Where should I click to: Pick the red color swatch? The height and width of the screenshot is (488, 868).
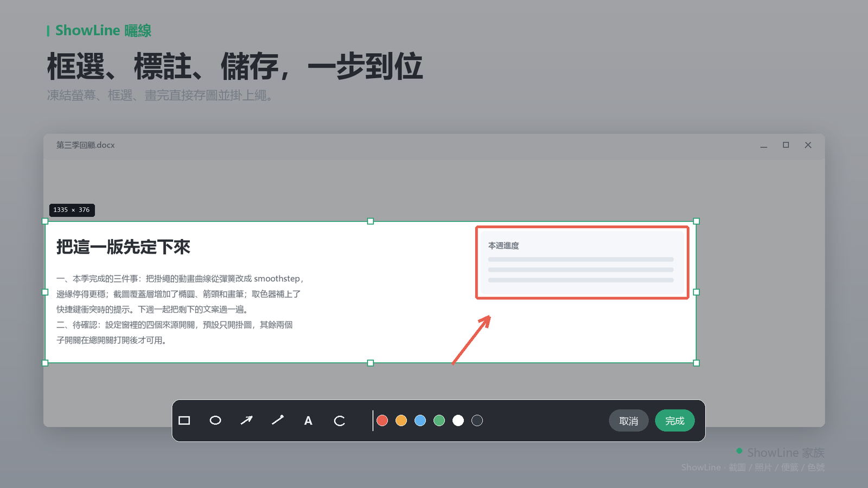pos(382,421)
